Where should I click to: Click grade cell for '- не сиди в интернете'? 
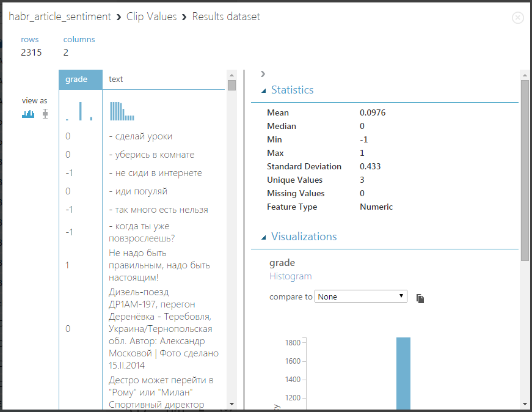point(69,173)
